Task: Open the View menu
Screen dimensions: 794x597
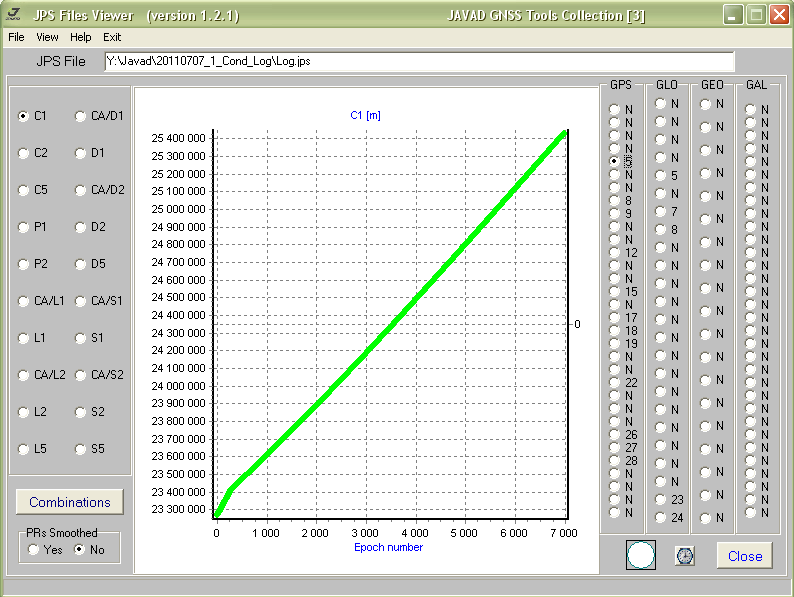Action: click(x=47, y=37)
